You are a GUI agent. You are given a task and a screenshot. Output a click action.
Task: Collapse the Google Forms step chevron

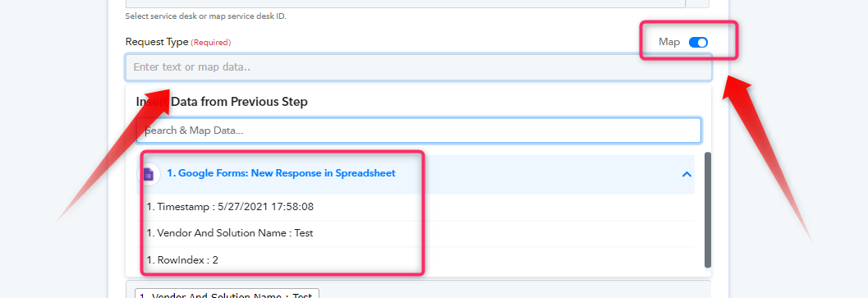tap(687, 174)
